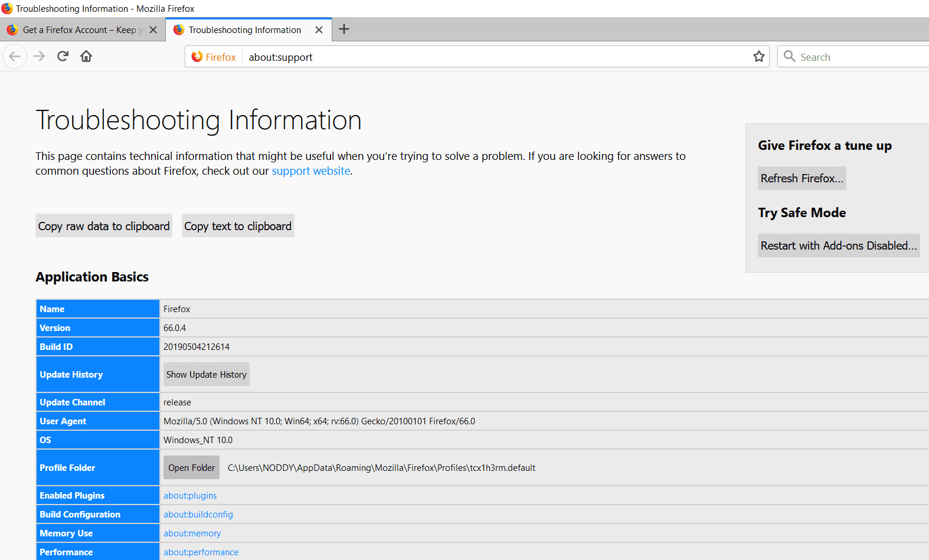The height and width of the screenshot is (560, 929).
Task: Switch to Get a Firefox Account tab
Action: point(77,30)
